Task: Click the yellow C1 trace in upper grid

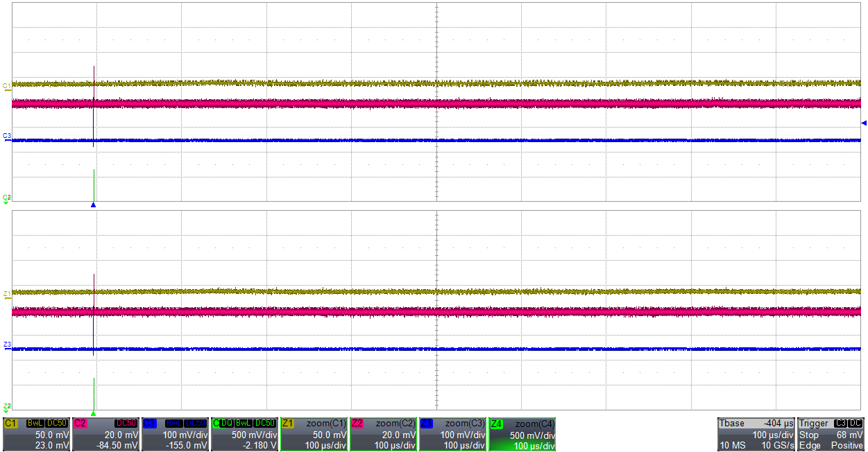Action: 437,83
